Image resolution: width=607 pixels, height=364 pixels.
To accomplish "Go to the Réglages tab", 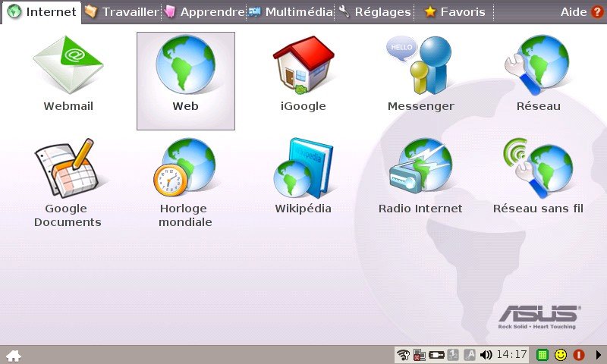I will pos(375,12).
